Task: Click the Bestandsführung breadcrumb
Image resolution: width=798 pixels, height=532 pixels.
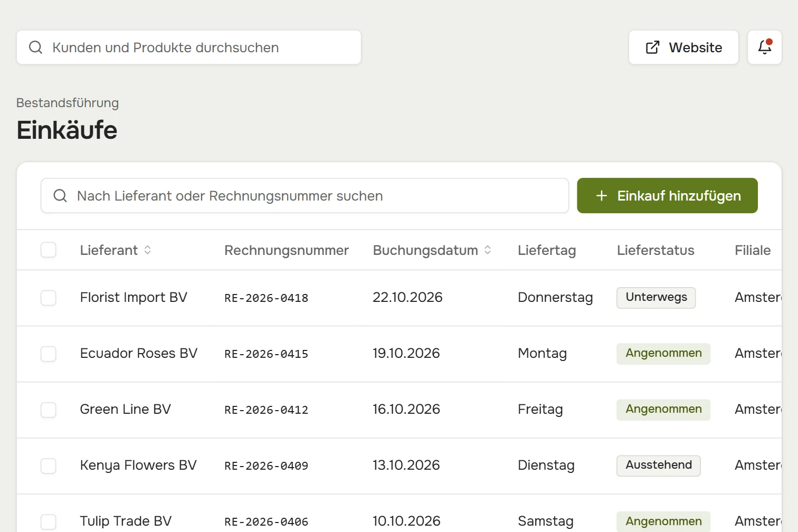Action: (x=68, y=103)
